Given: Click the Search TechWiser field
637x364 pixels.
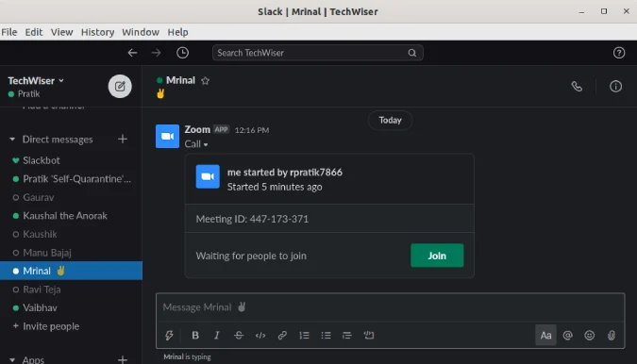Looking at the screenshot, I should (x=317, y=53).
